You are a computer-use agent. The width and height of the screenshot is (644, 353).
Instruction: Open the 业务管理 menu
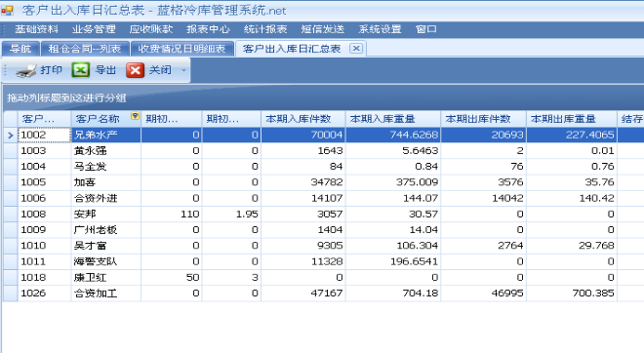(94, 29)
